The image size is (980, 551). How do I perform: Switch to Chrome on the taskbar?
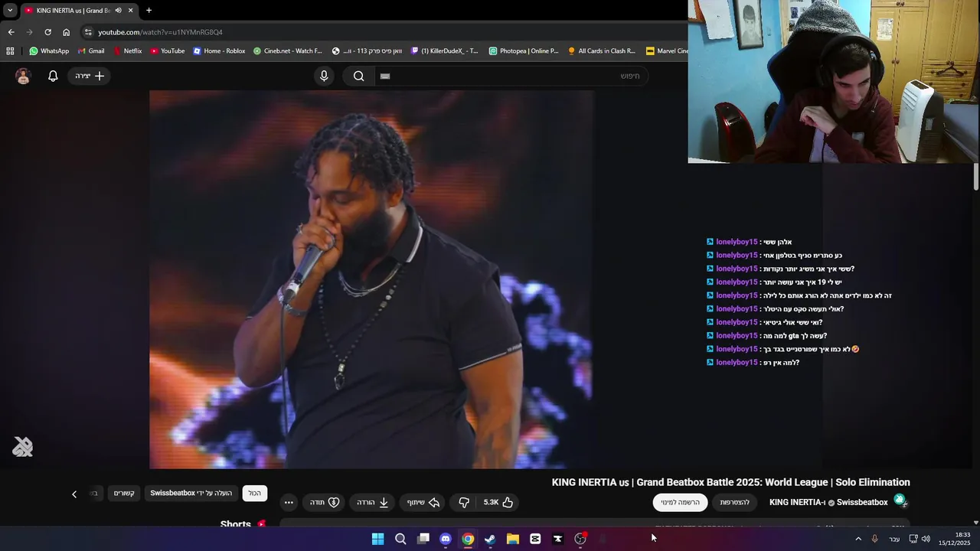click(468, 539)
